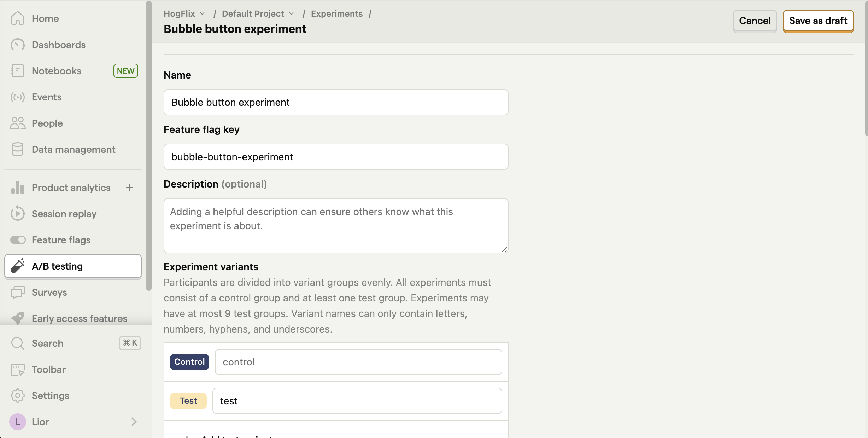
Task: Click the Surveys icon in sidebar
Action: pyautogui.click(x=18, y=292)
